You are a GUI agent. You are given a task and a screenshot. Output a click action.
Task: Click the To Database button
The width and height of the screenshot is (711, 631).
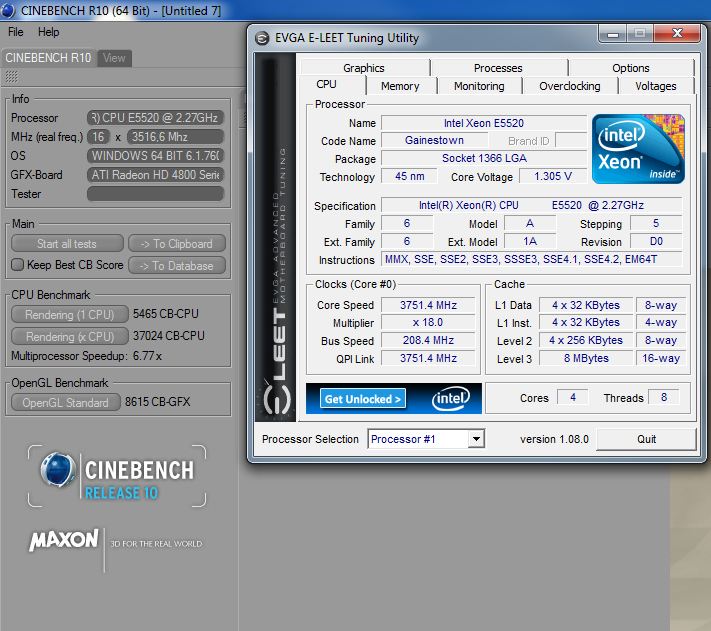click(177, 266)
